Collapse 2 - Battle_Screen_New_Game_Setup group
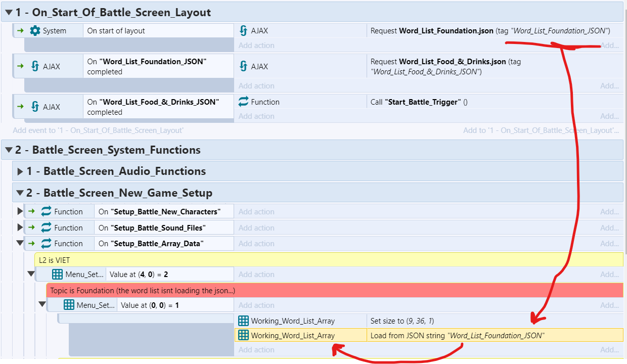This screenshot has height=364, width=627. [20, 193]
